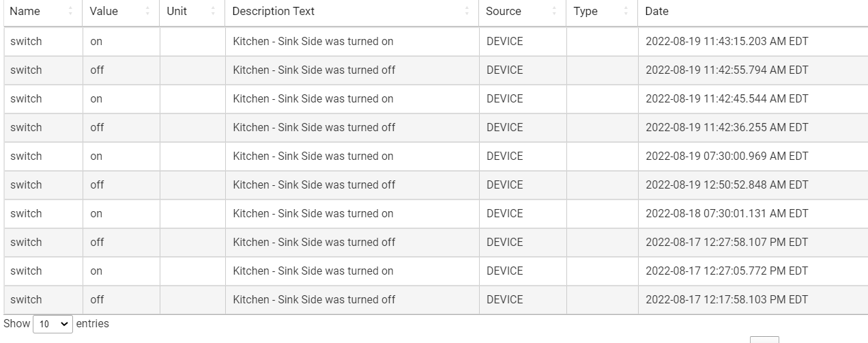Select the 12:27:05.772 PM row date

point(727,271)
